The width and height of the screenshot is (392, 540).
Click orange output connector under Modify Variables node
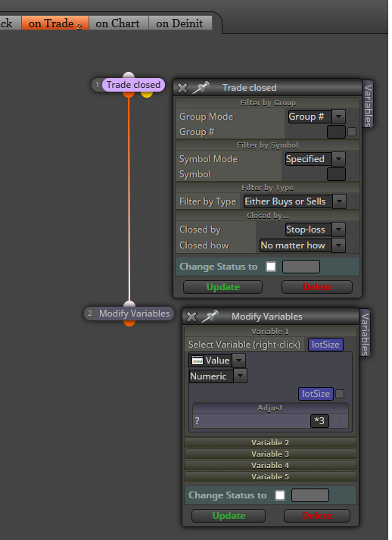click(129, 323)
